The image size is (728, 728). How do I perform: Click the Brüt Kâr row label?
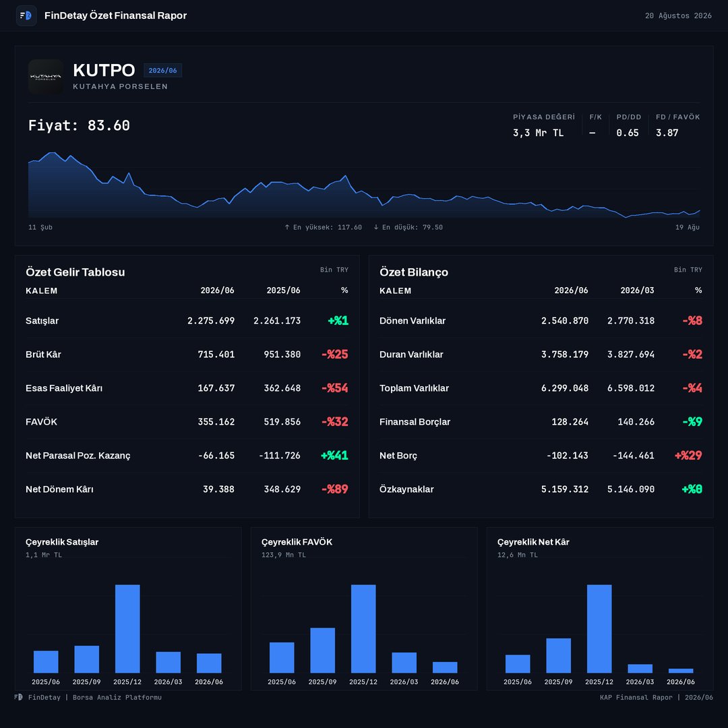[43, 355]
